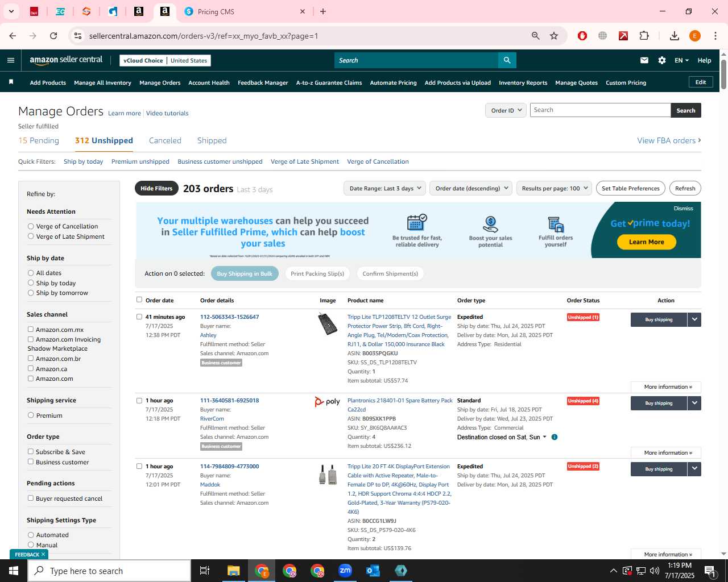The image size is (728, 582).
Task: Check the Subscribe & Save order type
Action: pyautogui.click(x=31, y=451)
